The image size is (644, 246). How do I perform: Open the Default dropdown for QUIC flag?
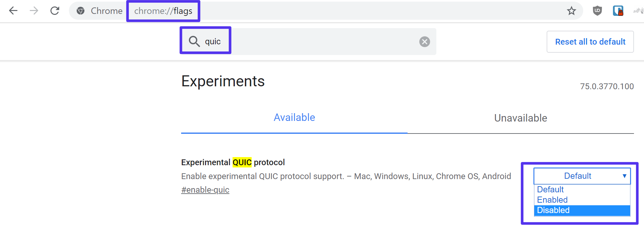tap(582, 176)
